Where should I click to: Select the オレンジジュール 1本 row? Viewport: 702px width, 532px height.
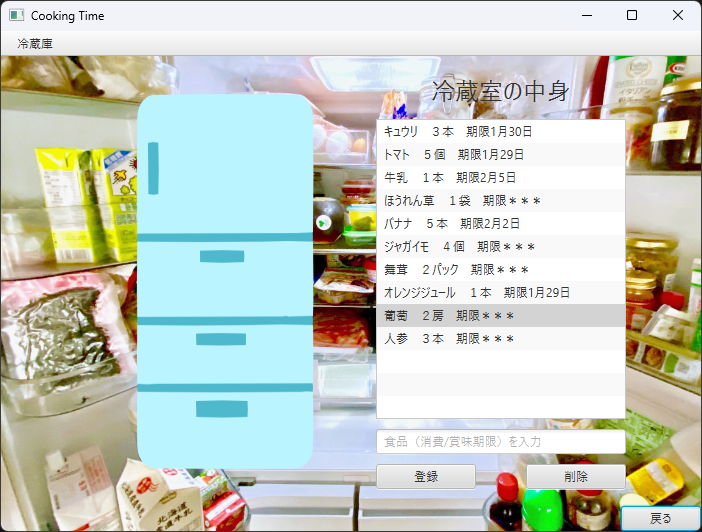[500, 293]
